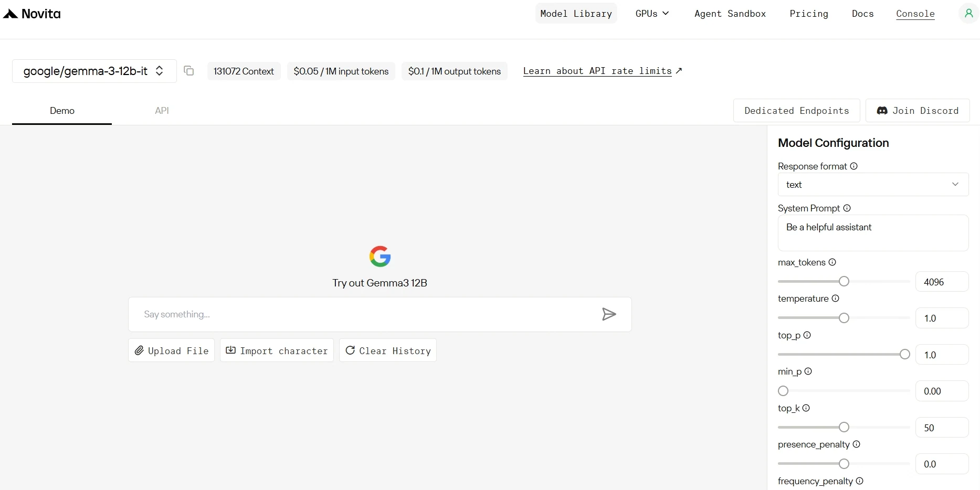Screen dimensions: 980x490
Task: Click the System Prompt text area
Action: pyautogui.click(x=873, y=233)
